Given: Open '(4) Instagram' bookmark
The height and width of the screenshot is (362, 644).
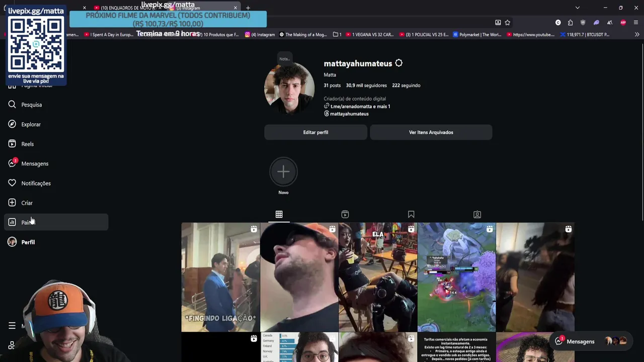Looking at the screenshot, I should [260, 35].
